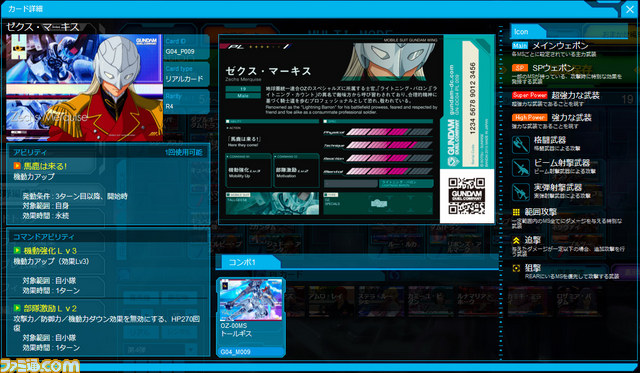Select the orange arrow beside 馬鹿は来る! ability
The width and height of the screenshot is (640, 373).
pyautogui.click(x=17, y=166)
